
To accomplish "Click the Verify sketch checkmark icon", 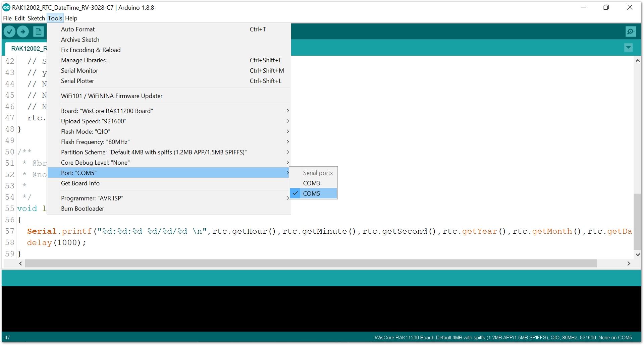I will click(10, 32).
